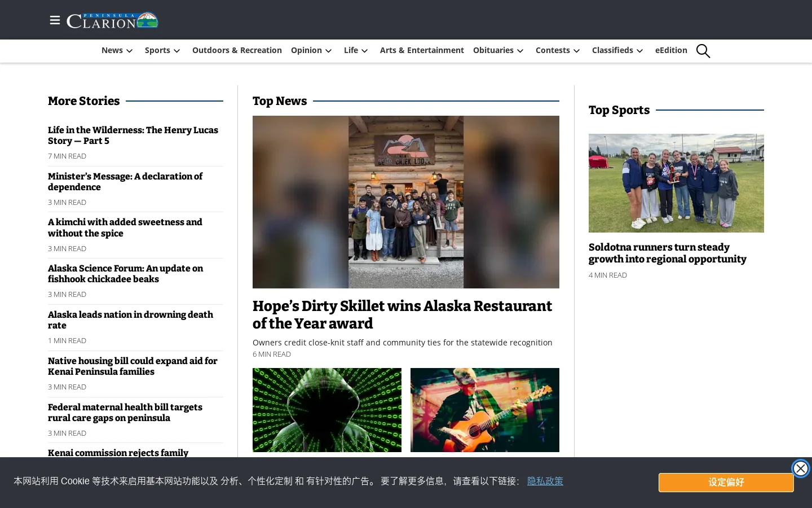
Task: Click the More Stories heading
Action: click(x=84, y=101)
